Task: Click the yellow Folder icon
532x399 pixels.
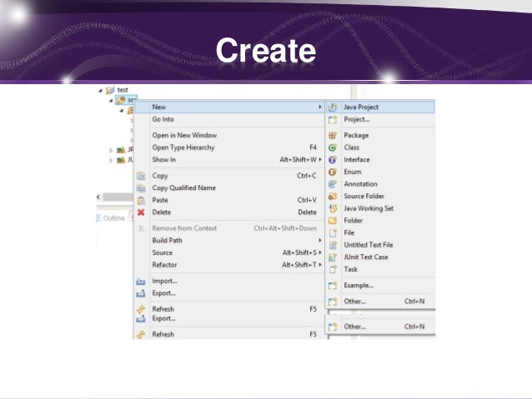Action: (x=333, y=221)
